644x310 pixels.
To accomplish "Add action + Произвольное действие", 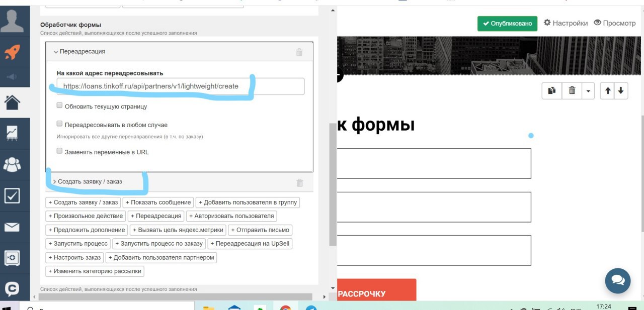I will [86, 216].
